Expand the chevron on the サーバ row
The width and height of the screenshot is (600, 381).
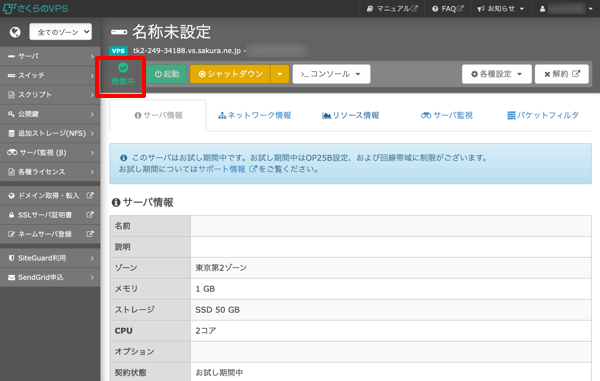coord(92,56)
